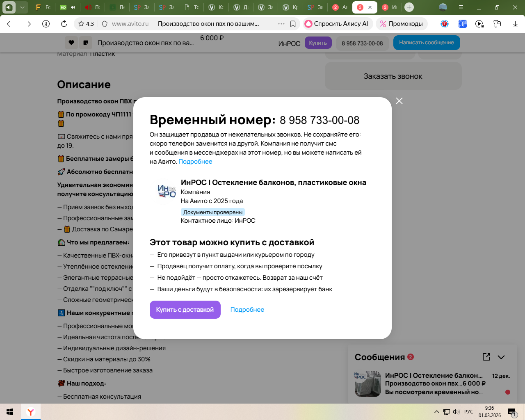Open the ИнРОС company logo in popup
525x420 pixels.
tap(167, 191)
